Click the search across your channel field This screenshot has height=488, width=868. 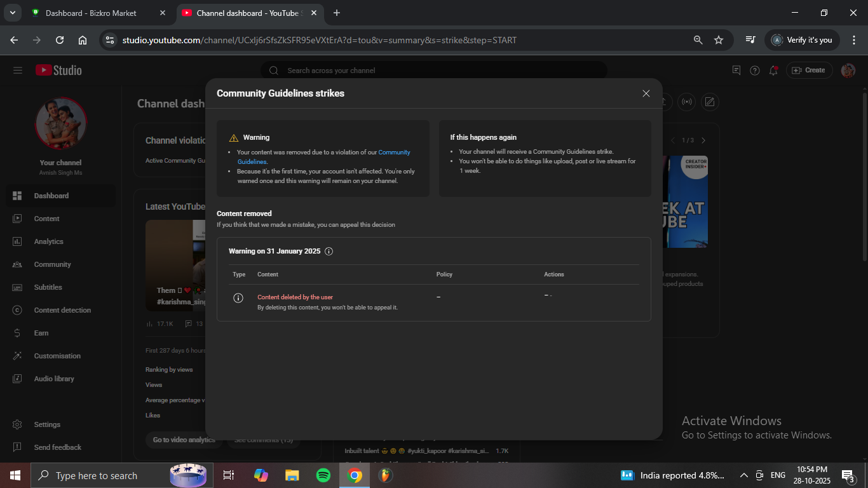[438, 71]
